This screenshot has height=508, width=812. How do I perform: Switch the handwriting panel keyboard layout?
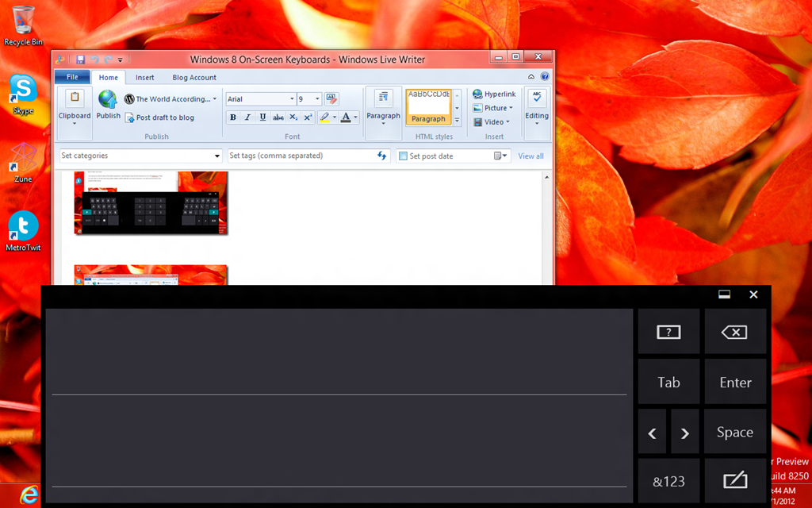pos(734,481)
